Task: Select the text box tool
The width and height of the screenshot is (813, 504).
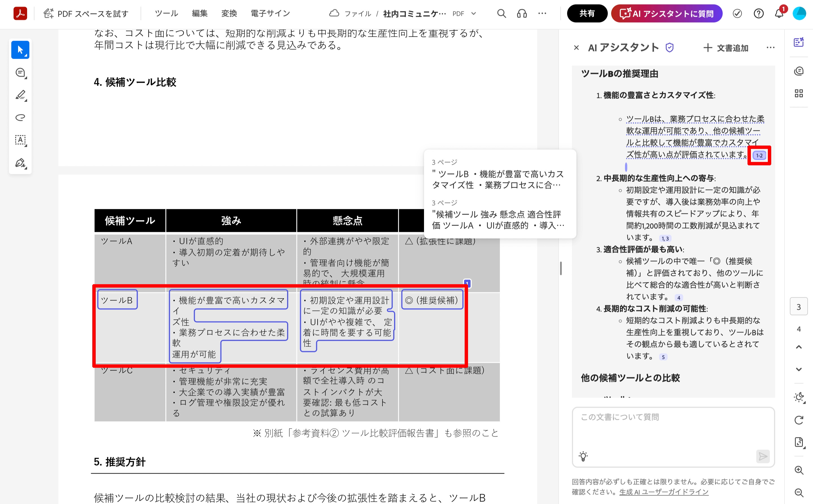Action: 20,140
